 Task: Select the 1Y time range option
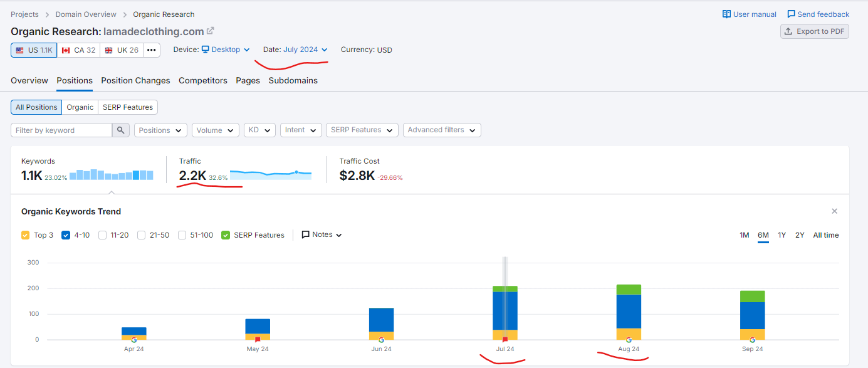[782, 235]
